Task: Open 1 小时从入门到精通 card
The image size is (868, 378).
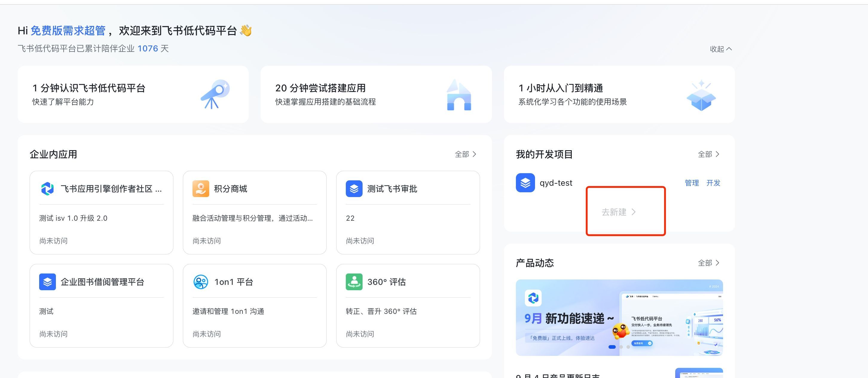Action: [619, 94]
